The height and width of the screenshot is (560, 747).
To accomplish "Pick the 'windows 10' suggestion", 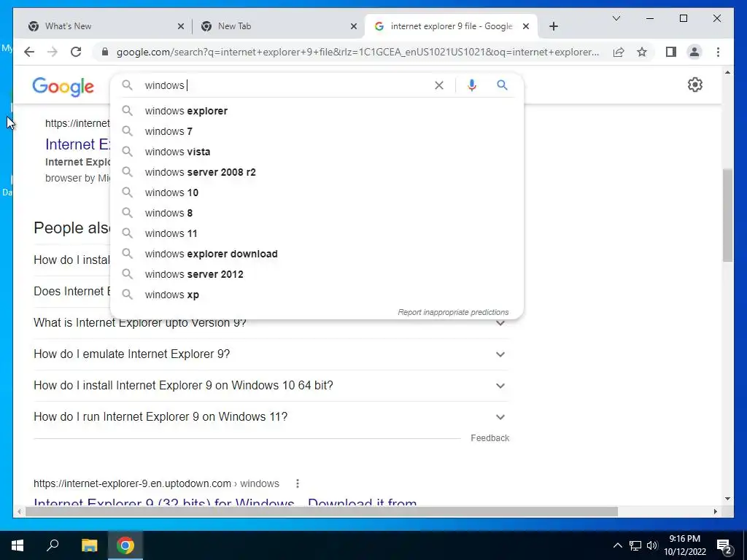I will tap(317, 192).
